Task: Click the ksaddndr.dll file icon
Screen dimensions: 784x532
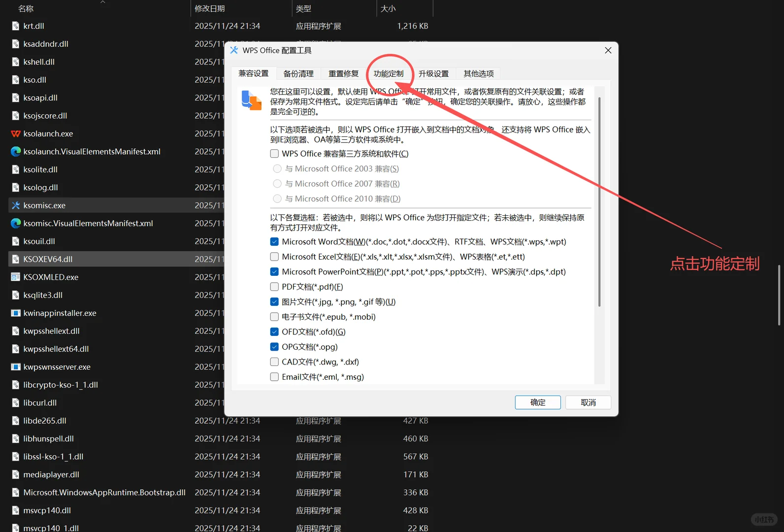Action: point(16,44)
